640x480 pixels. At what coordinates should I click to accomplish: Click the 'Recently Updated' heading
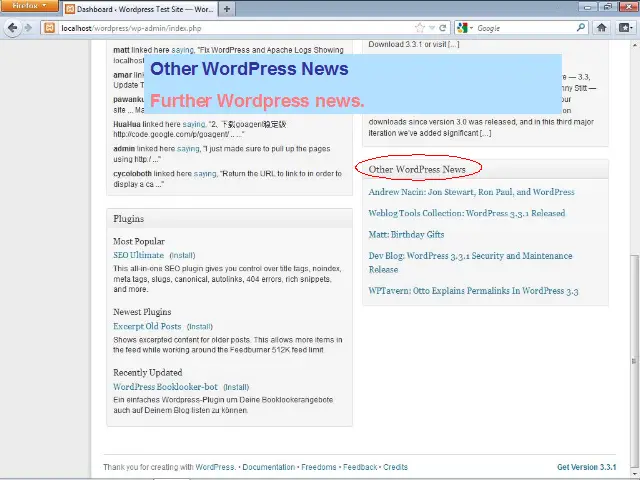click(x=148, y=373)
